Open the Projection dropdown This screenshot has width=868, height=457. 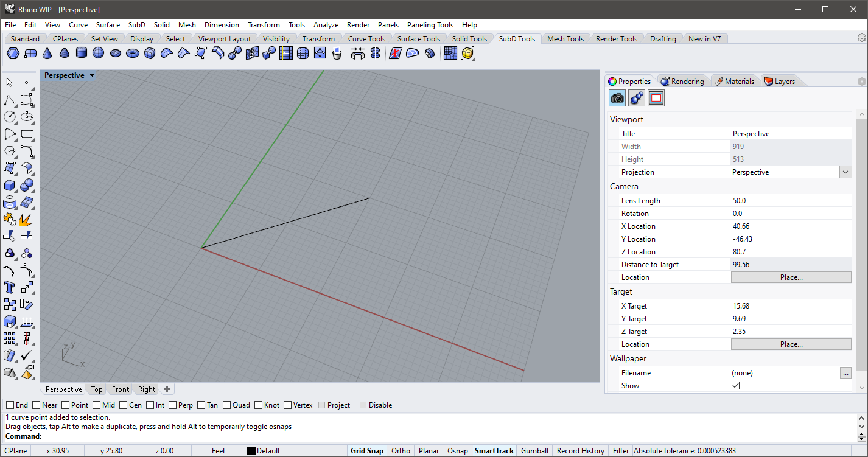tap(845, 172)
